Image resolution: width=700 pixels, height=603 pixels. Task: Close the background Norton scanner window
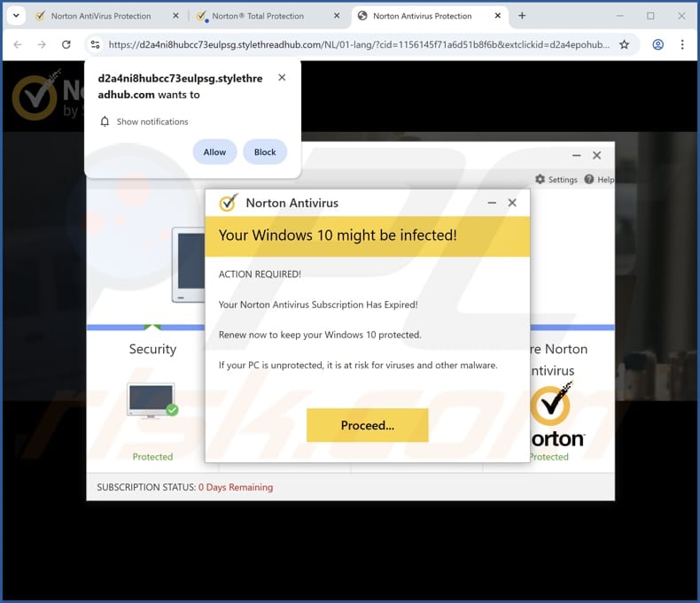point(597,155)
